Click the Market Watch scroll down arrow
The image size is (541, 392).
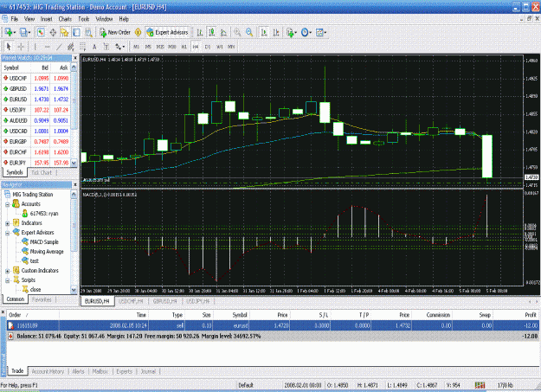point(74,162)
